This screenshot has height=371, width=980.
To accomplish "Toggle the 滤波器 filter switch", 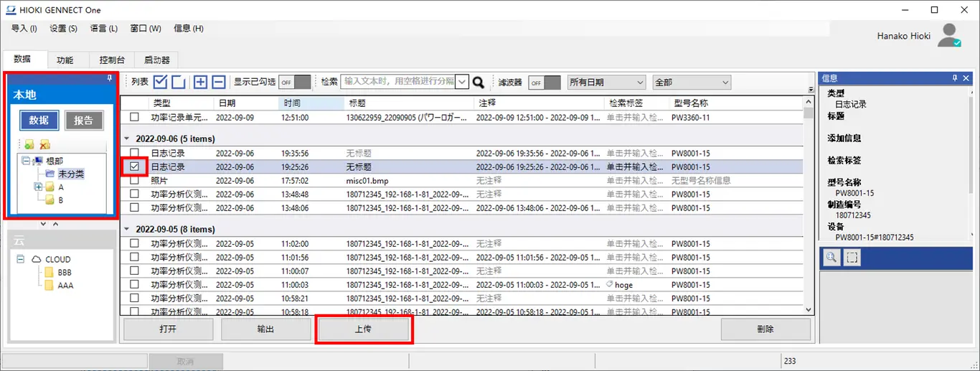I will 545,83.
